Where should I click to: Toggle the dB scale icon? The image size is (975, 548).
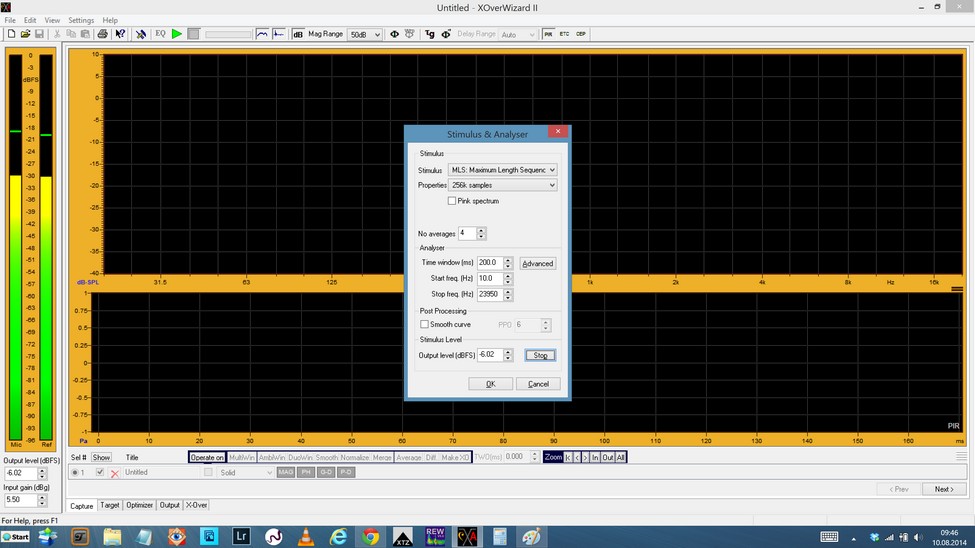tap(298, 34)
